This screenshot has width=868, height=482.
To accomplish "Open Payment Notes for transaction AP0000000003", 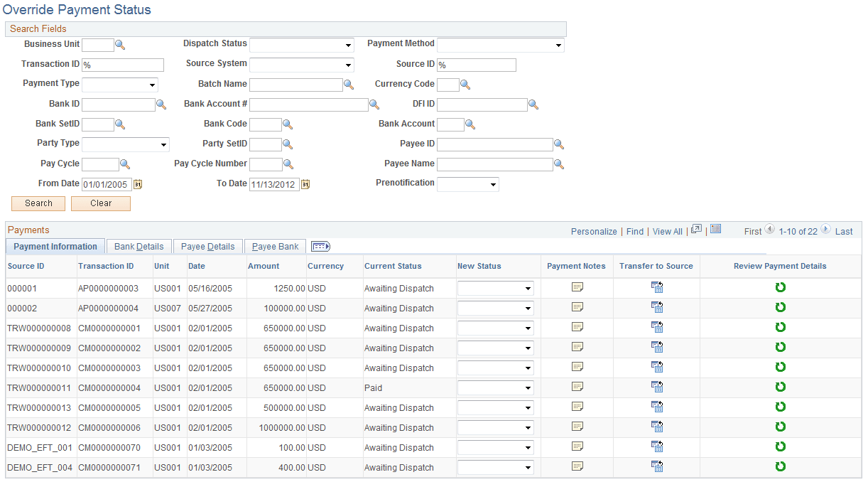I will tap(577, 288).
